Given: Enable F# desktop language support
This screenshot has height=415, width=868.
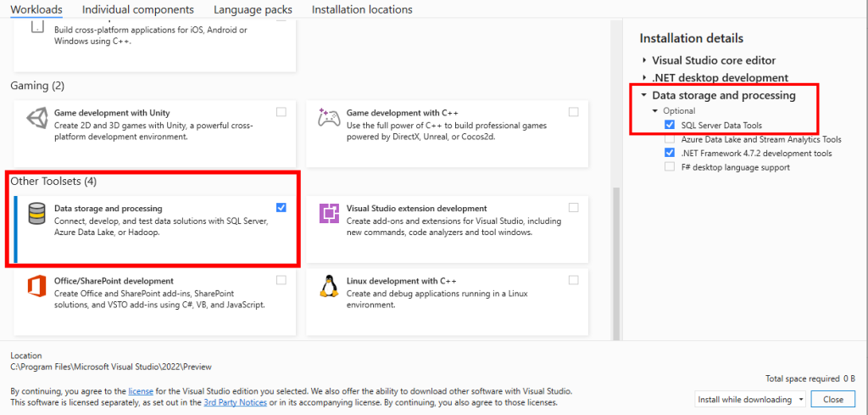Looking at the screenshot, I should coord(670,167).
